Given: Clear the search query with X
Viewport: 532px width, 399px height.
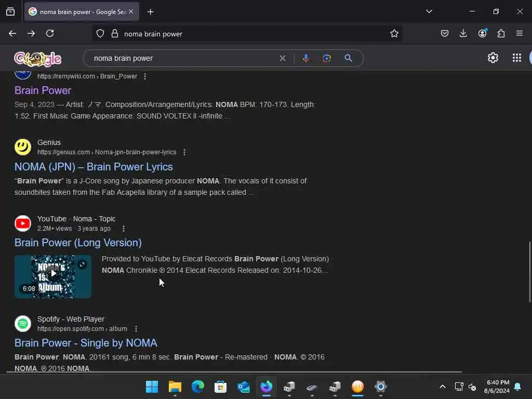Looking at the screenshot, I should pos(282,58).
